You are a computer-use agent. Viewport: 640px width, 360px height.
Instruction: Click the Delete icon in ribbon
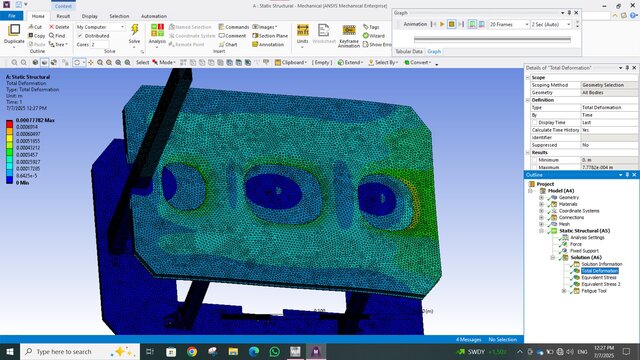(59, 27)
